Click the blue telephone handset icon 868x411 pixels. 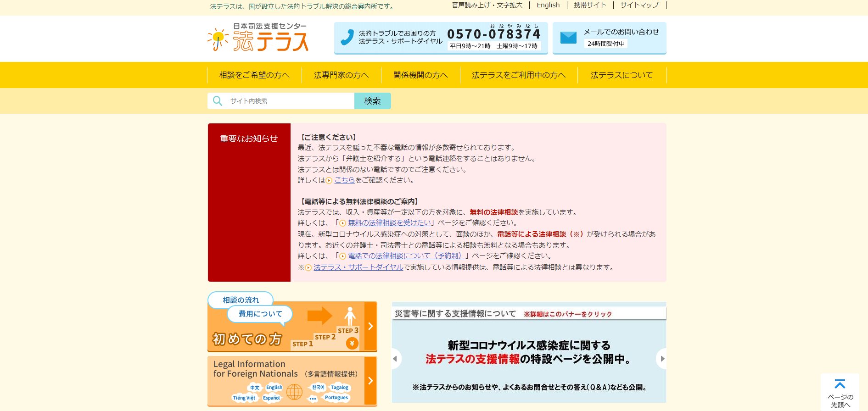pos(347,37)
